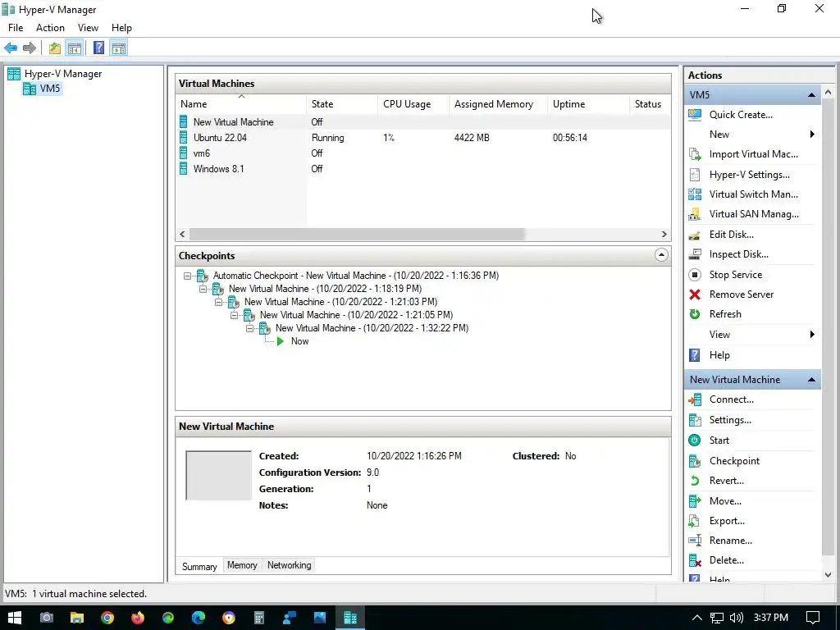Viewport: 840px width, 630px height.
Task: Sort by the State column header
Action: click(342, 104)
